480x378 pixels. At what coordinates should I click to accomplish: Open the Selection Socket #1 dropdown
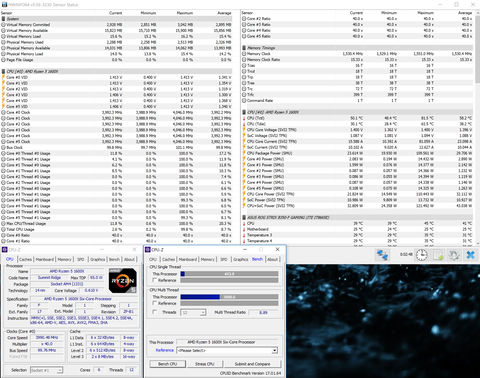pyautogui.click(x=46, y=370)
